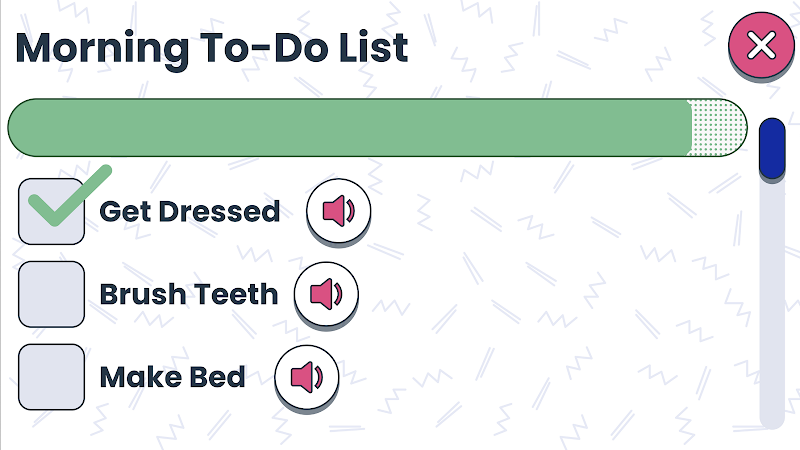Click the empty scrollbar track below thumb

(x=772, y=304)
